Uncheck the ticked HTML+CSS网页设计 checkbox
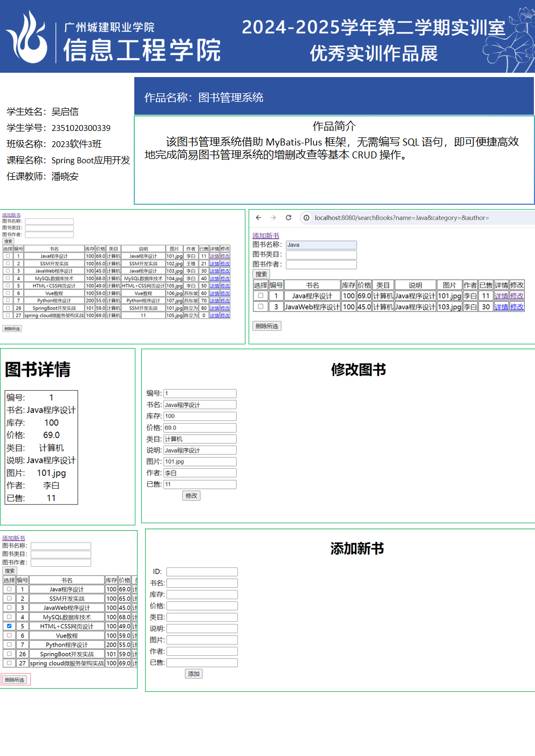The image size is (535, 756). pyautogui.click(x=9, y=626)
